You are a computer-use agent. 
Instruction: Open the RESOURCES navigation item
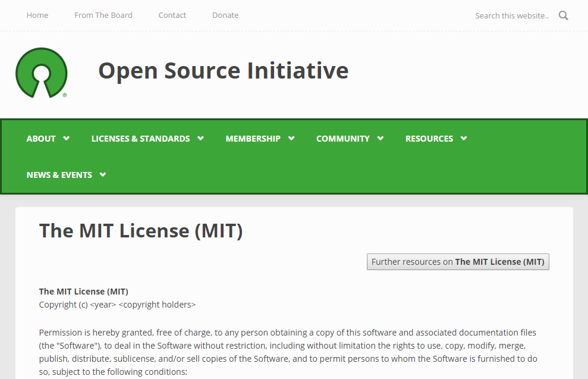click(429, 139)
